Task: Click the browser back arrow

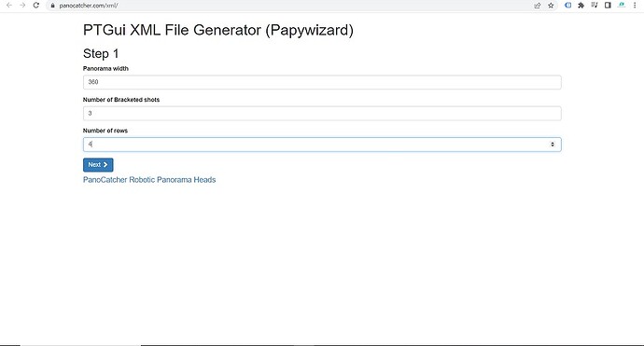Action: point(9,6)
